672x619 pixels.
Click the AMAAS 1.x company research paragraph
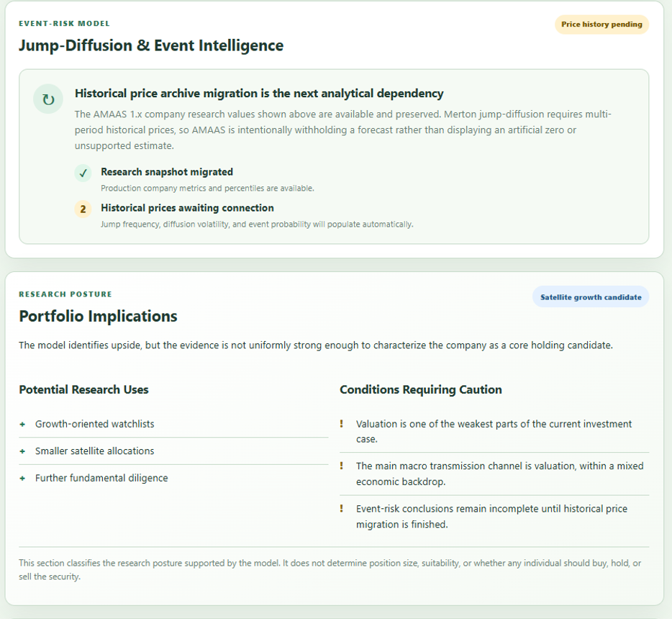tap(343, 130)
